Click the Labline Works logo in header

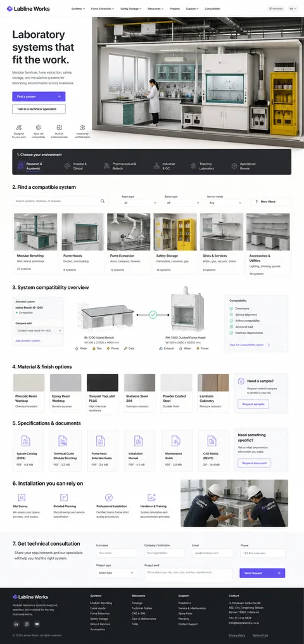(x=28, y=9)
